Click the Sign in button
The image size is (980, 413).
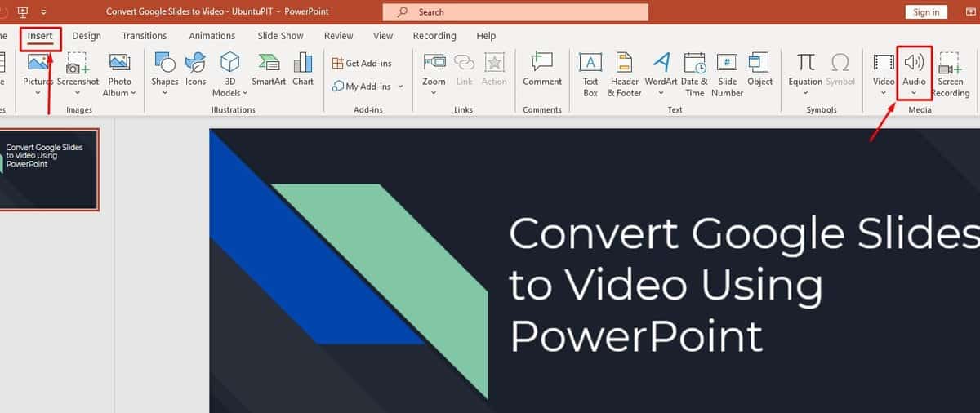coord(926,12)
